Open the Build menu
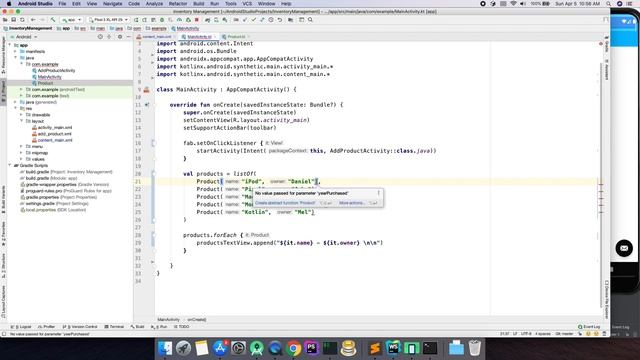The image size is (640, 360). [199, 3]
